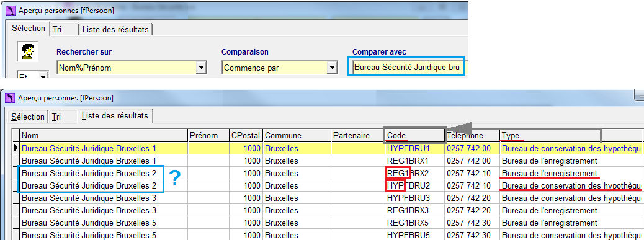Switch to Sélection tab in the lower results window
The height and width of the screenshot is (240, 644).
[x=27, y=117]
